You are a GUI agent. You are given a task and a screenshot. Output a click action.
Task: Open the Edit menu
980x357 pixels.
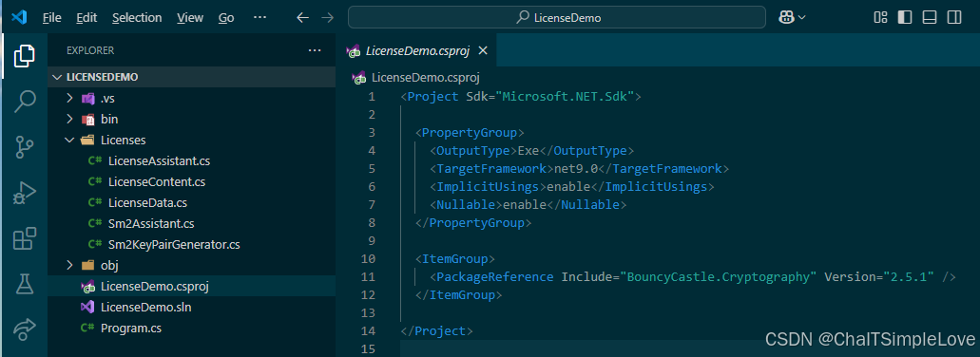click(x=86, y=17)
